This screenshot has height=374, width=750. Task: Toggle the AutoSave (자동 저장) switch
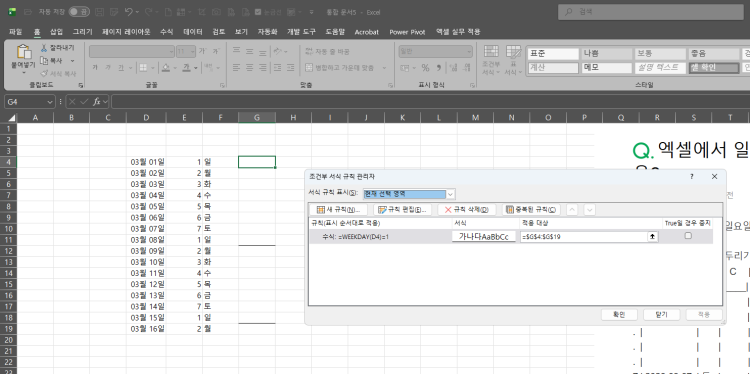pyautogui.click(x=79, y=11)
